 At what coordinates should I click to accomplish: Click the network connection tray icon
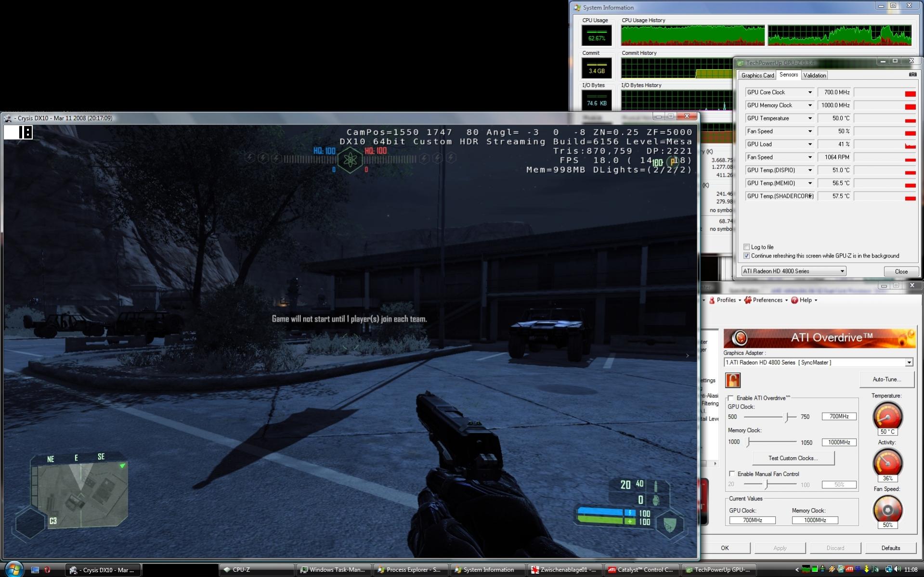[888, 569]
